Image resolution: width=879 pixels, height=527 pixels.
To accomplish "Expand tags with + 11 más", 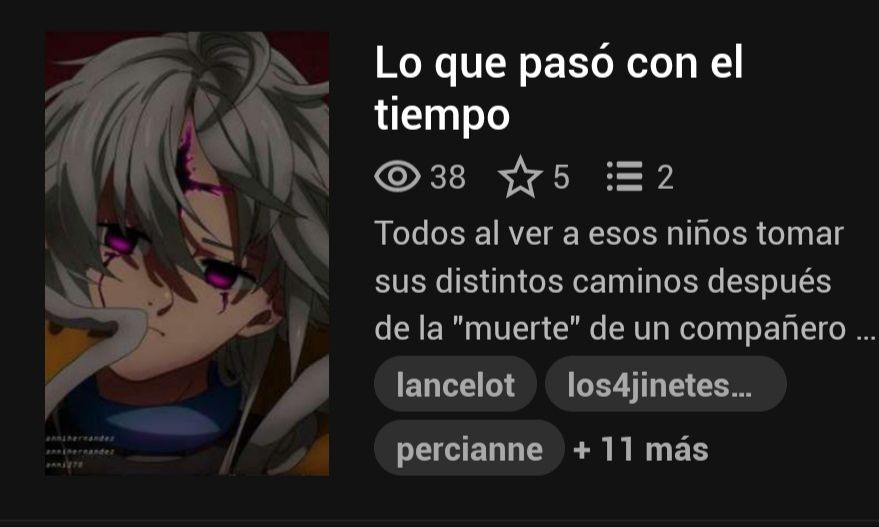I will tap(641, 449).
